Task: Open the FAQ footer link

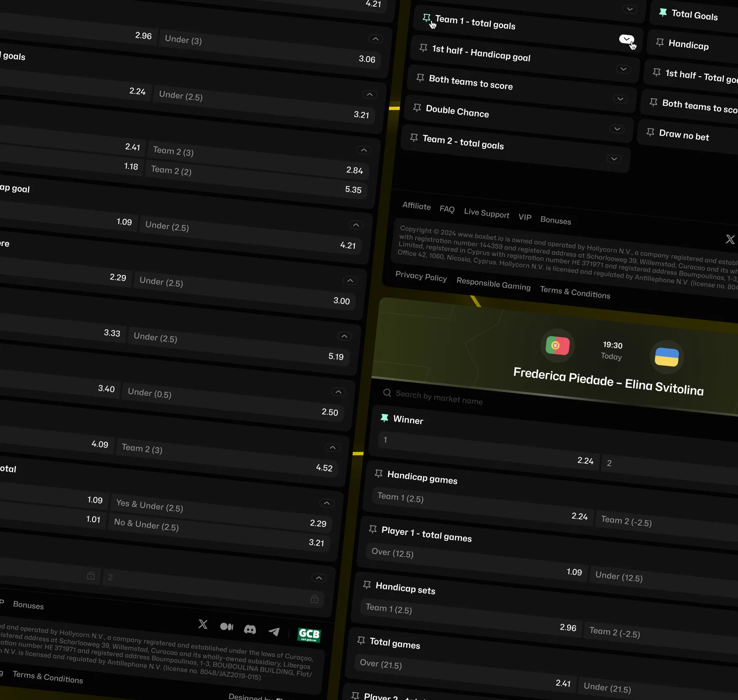Action: point(447,209)
